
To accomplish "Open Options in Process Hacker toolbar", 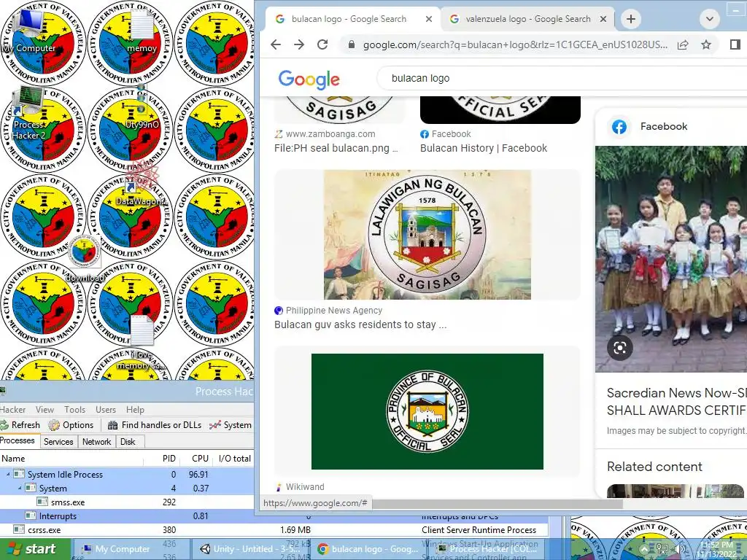I will [x=71, y=425].
